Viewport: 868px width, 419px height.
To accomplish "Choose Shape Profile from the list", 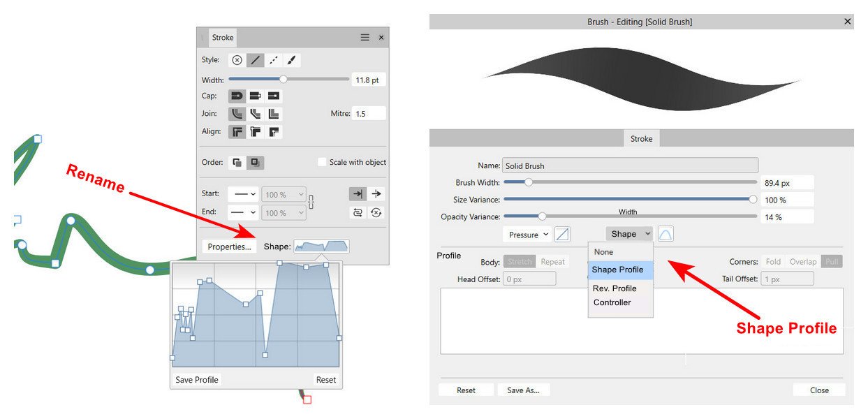I will [x=617, y=270].
